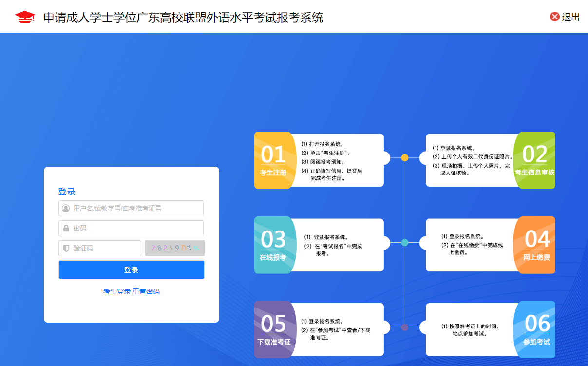The height and width of the screenshot is (366, 588).
Task: Focus the 验证码 captcha input field
Action: tap(105, 248)
